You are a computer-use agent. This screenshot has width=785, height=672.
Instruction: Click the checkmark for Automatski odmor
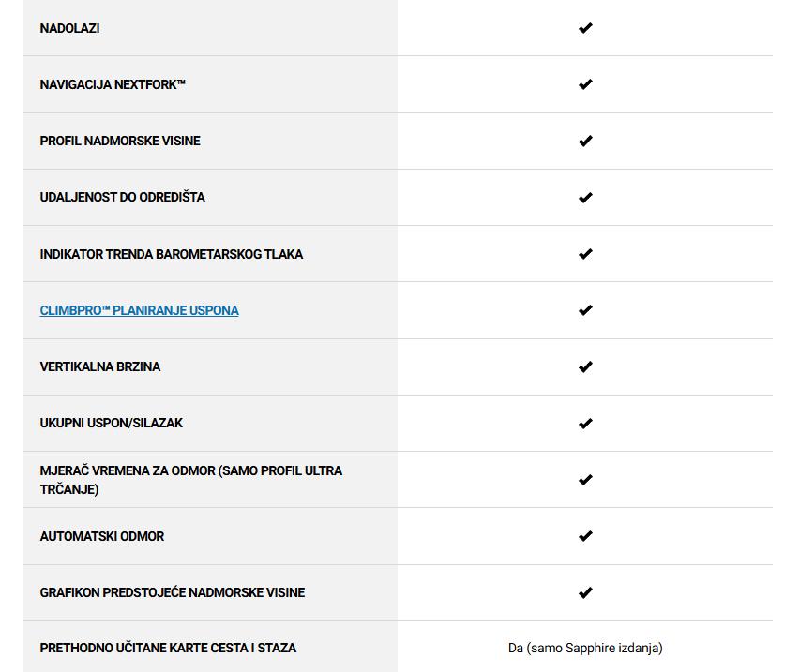585,536
